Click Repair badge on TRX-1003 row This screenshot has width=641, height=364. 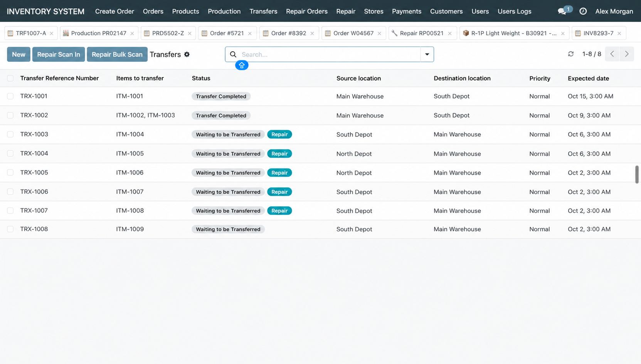pyautogui.click(x=279, y=134)
